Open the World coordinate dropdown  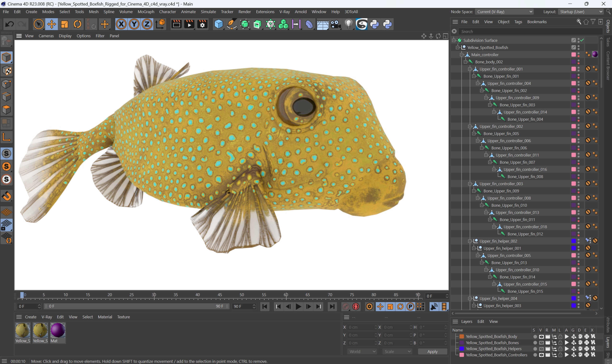click(362, 352)
